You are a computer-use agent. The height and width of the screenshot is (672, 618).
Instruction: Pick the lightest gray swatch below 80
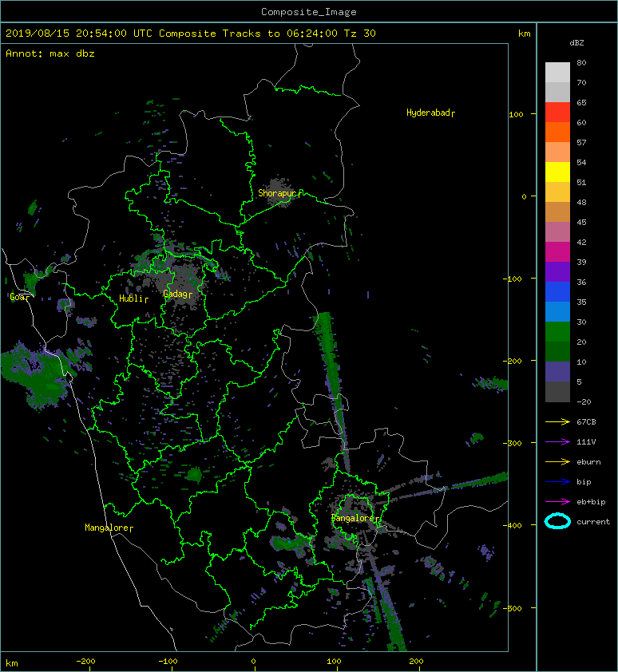point(557,72)
